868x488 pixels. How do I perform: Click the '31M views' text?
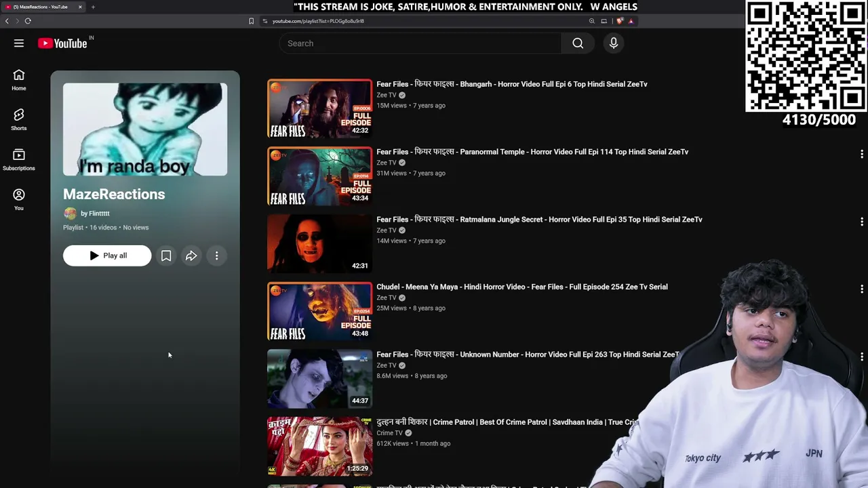(x=391, y=174)
